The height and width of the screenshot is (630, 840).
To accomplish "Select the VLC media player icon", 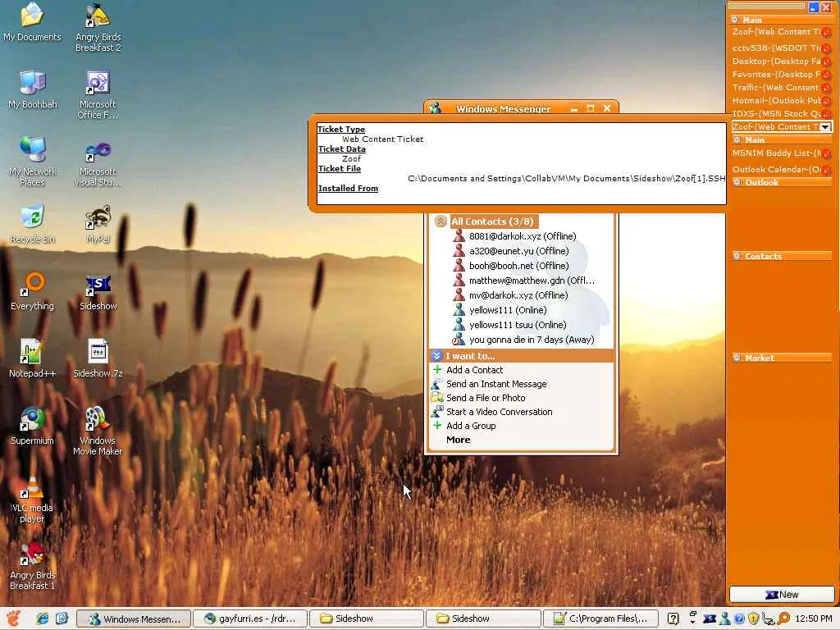I will coord(32,500).
